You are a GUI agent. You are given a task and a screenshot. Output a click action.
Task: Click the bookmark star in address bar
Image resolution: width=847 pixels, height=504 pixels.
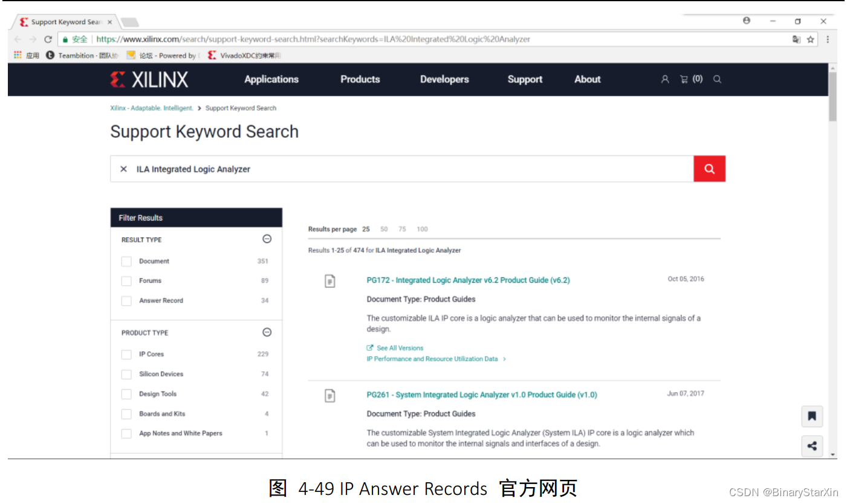[x=811, y=39]
